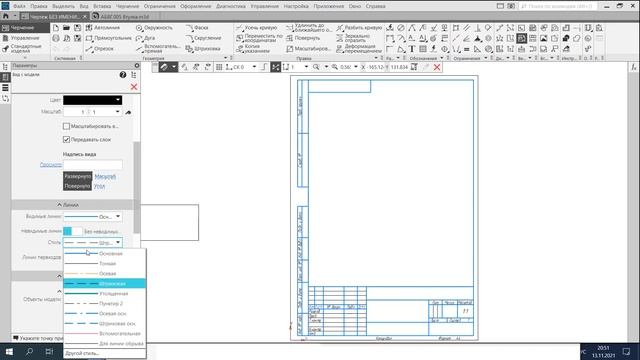Select the Отрезок line tool

(100, 49)
